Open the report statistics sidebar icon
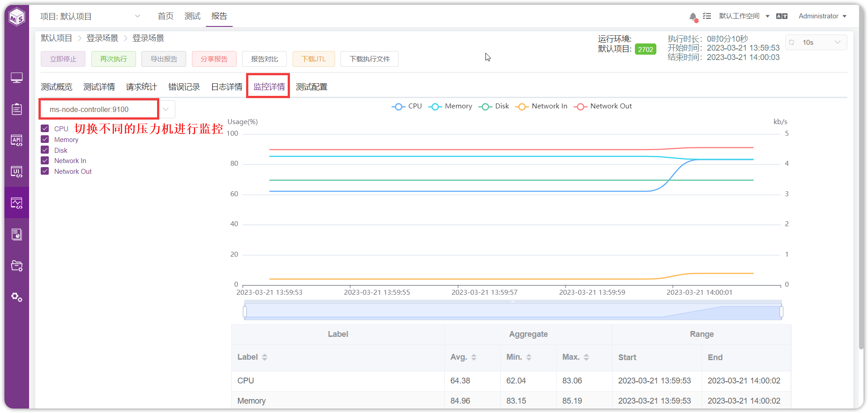 (x=17, y=234)
